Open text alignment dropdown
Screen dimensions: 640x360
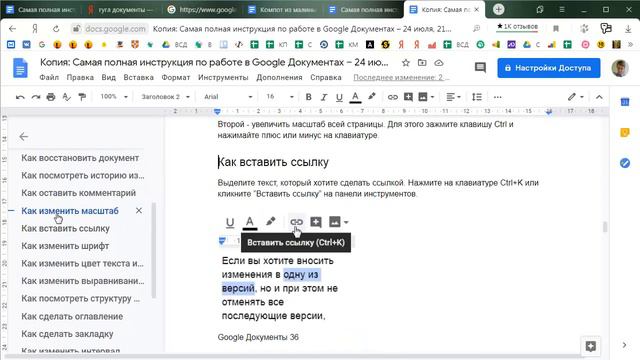tap(453, 97)
